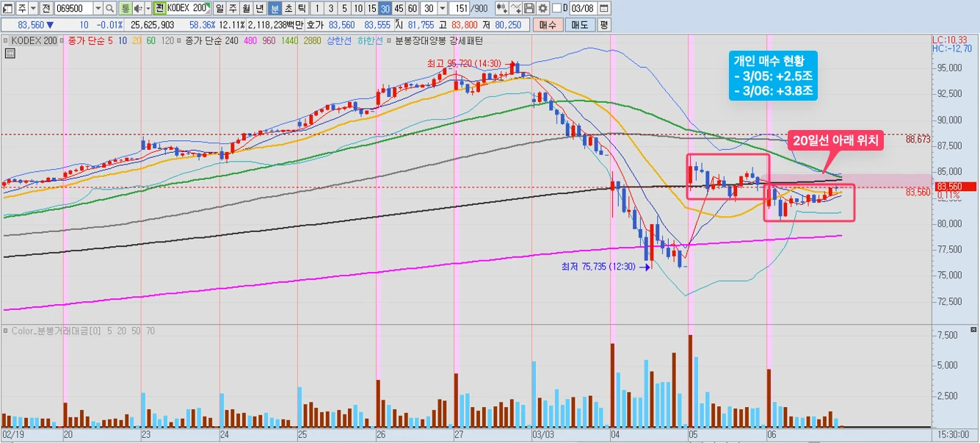The image size is (980, 443).
Task: Click the chart compare icon with arrow
Action: (x=501, y=8)
